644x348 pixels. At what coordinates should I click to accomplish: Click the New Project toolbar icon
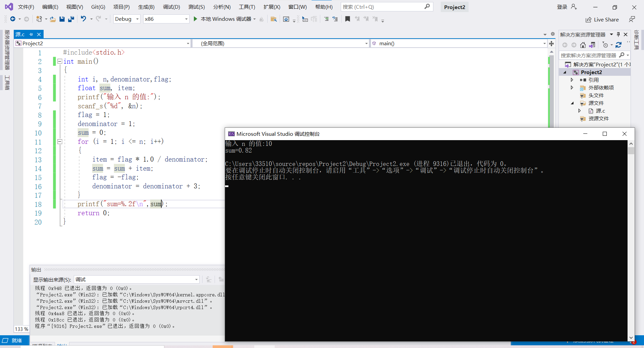coord(39,19)
